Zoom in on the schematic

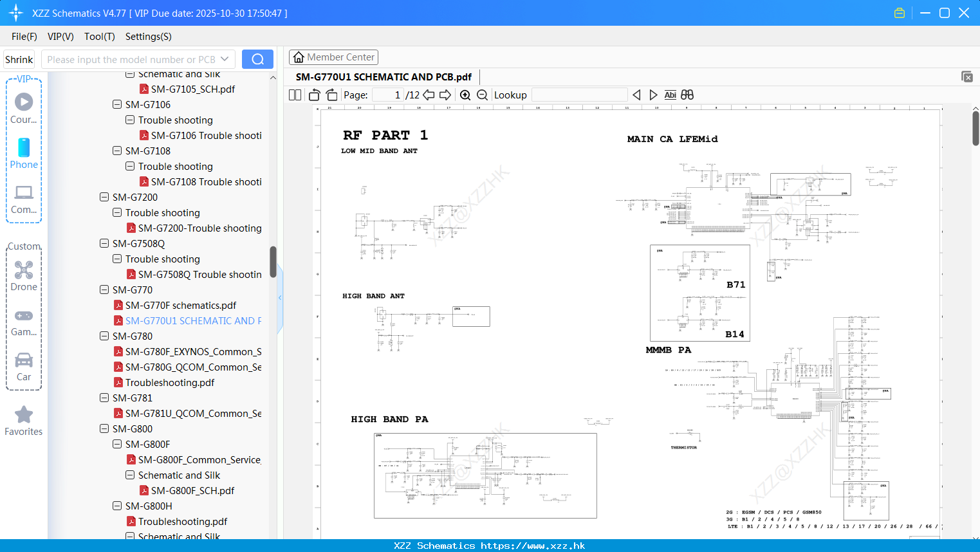point(465,95)
